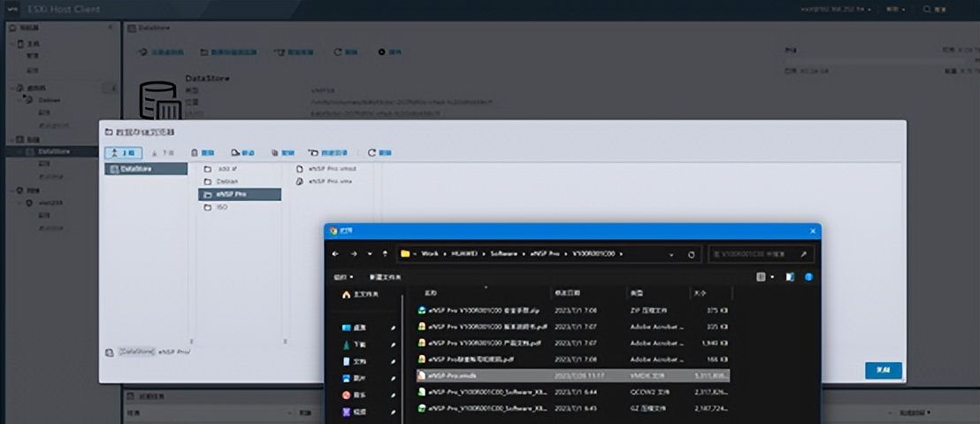Click blue Close button of datastore browser
Screen dimensions: 980x424
tap(883, 370)
